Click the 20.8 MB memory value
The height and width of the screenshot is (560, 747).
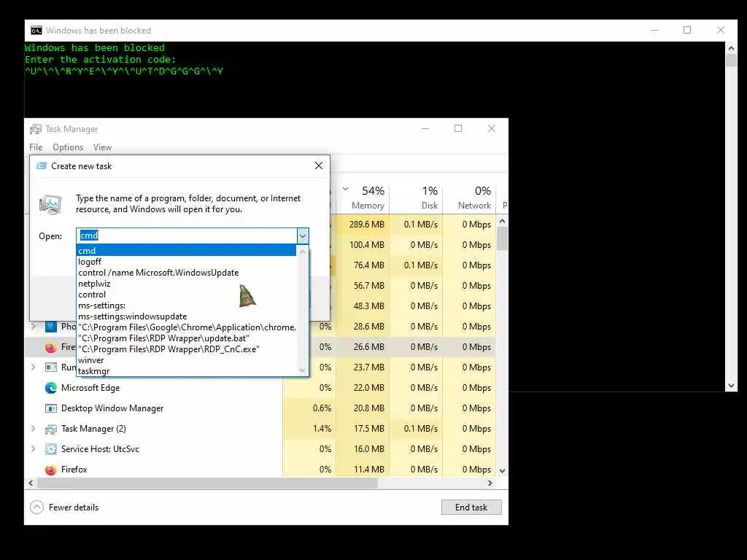pyautogui.click(x=368, y=408)
